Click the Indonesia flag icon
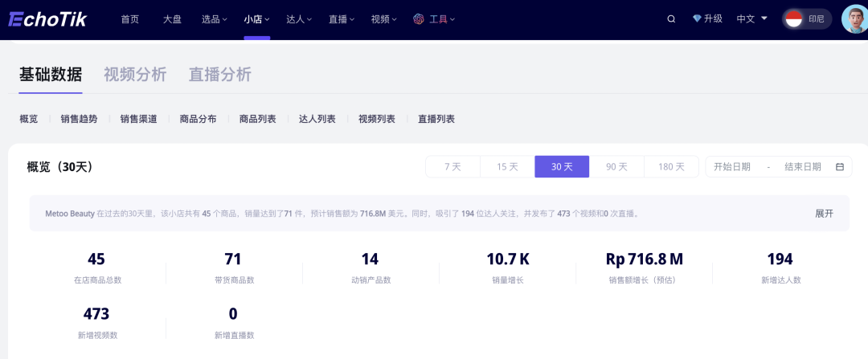Image resolution: width=868 pixels, height=359 pixels. point(794,19)
